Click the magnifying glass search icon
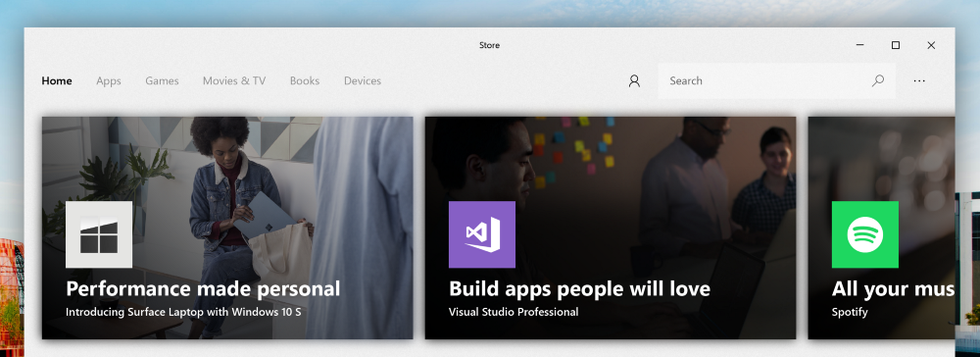Screen dimensions: 980x357 [878, 80]
